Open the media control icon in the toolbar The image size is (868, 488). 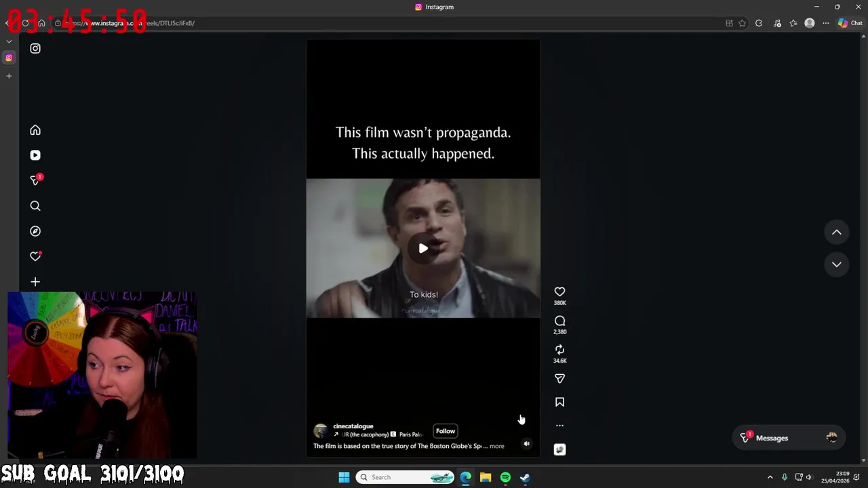[777, 23]
